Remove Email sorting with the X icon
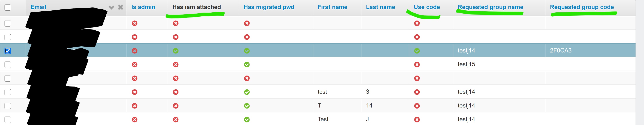Screen dimensions: 644x125 pyautogui.click(x=121, y=7)
